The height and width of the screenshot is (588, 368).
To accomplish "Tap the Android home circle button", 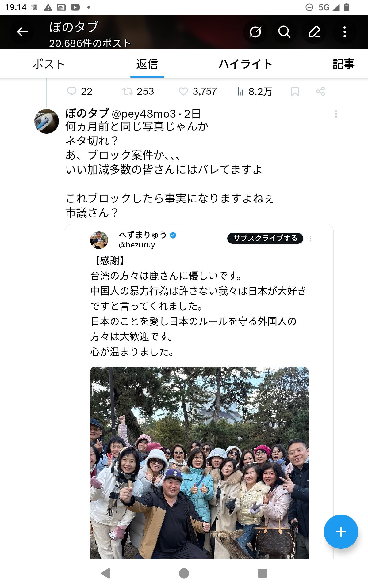I will (184, 573).
